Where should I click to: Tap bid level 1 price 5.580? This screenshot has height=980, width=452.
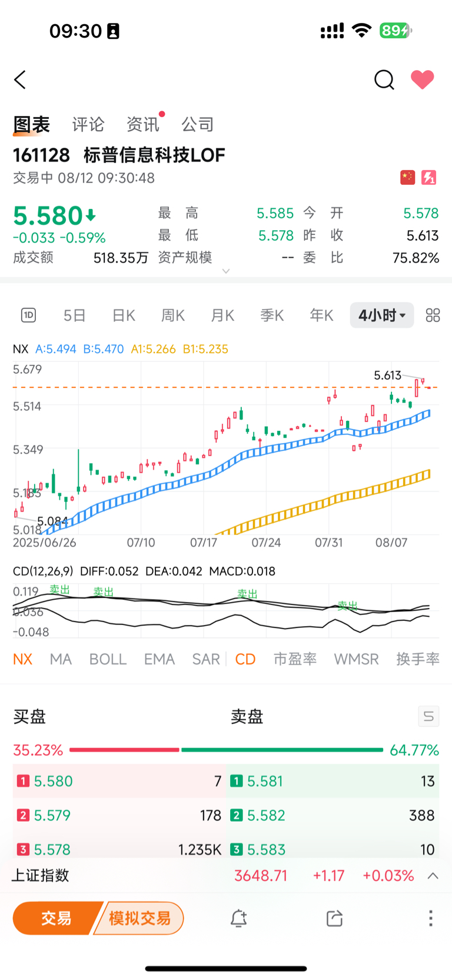tap(54, 781)
